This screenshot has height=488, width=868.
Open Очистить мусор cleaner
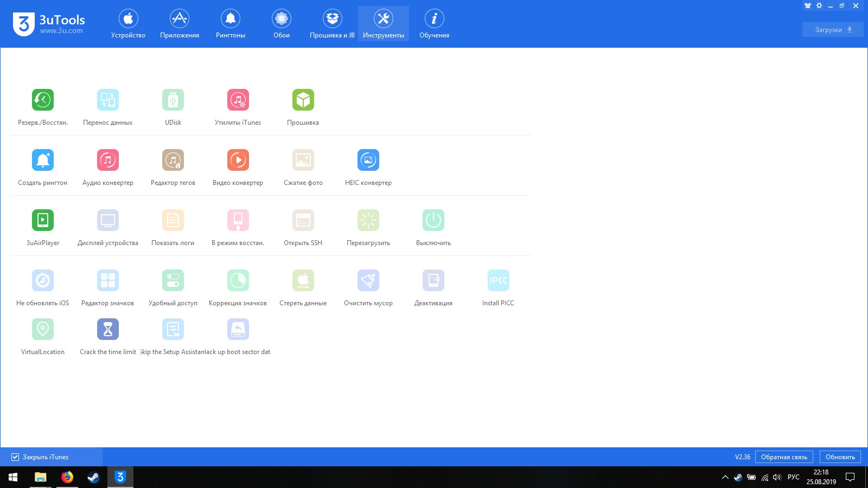[368, 280]
